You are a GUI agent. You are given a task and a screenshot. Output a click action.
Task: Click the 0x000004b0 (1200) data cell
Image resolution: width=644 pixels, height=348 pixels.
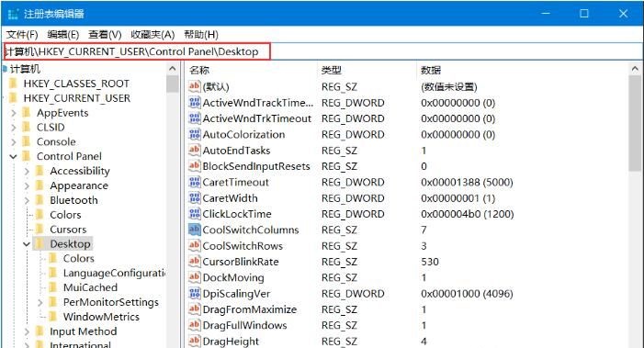coord(468,214)
